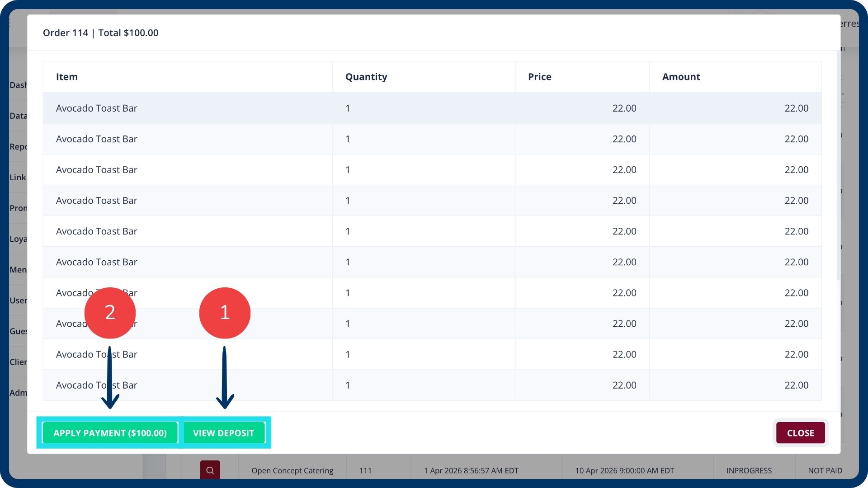This screenshot has width=868, height=488.
Task: Open the View Deposit button
Action: [223, 433]
